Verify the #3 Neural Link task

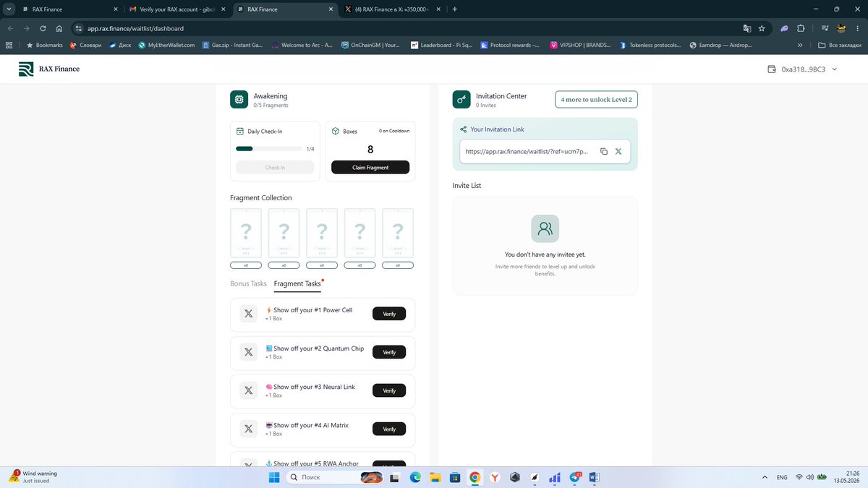(389, 390)
